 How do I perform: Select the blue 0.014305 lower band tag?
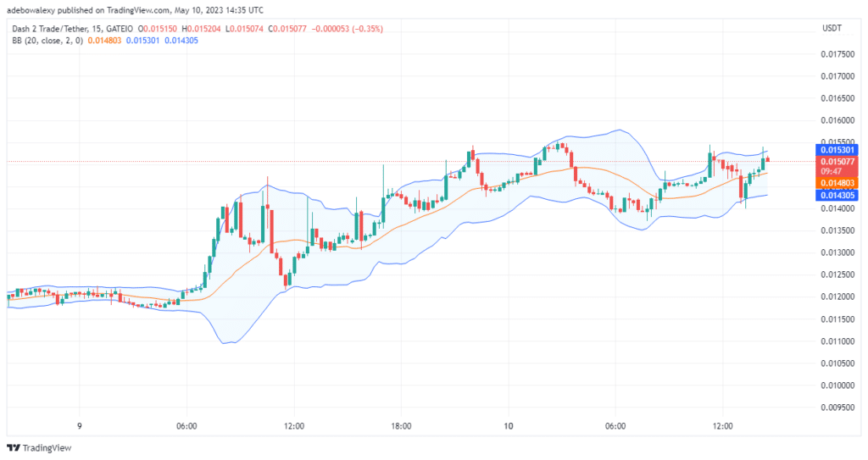(x=837, y=196)
